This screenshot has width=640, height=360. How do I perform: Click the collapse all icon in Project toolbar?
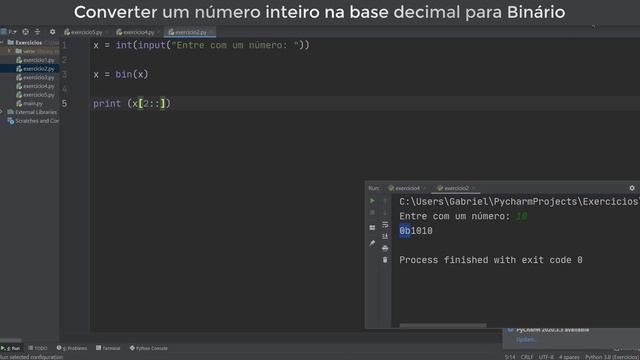[x=37, y=31]
